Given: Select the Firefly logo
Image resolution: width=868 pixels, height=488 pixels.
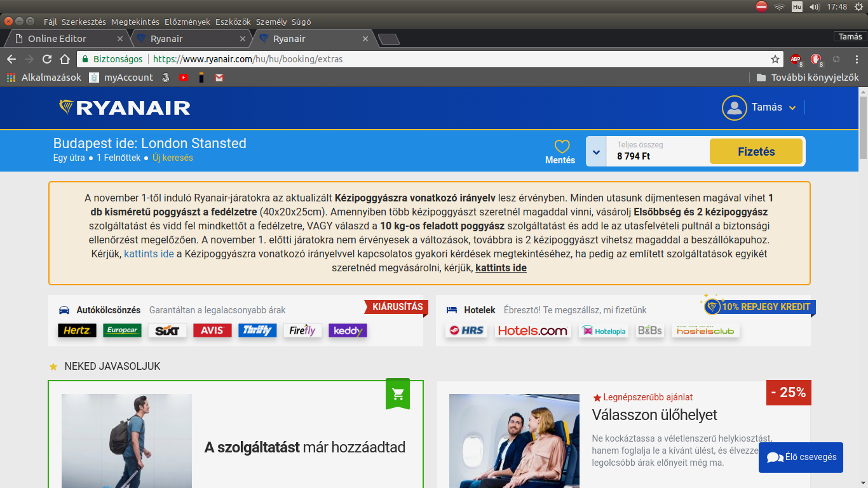Looking at the screenshot, I should click(302, 330).
